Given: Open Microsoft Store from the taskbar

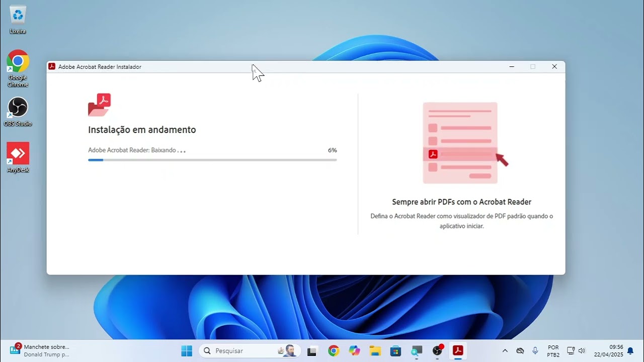Looking at the screenshot, I should click(x=395, y=351).
